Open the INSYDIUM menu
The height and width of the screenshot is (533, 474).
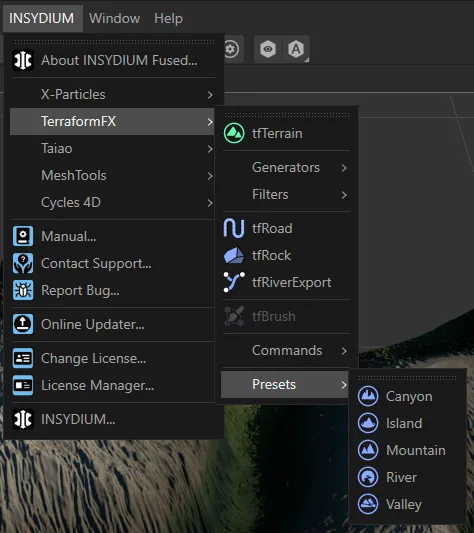(43, 18)
